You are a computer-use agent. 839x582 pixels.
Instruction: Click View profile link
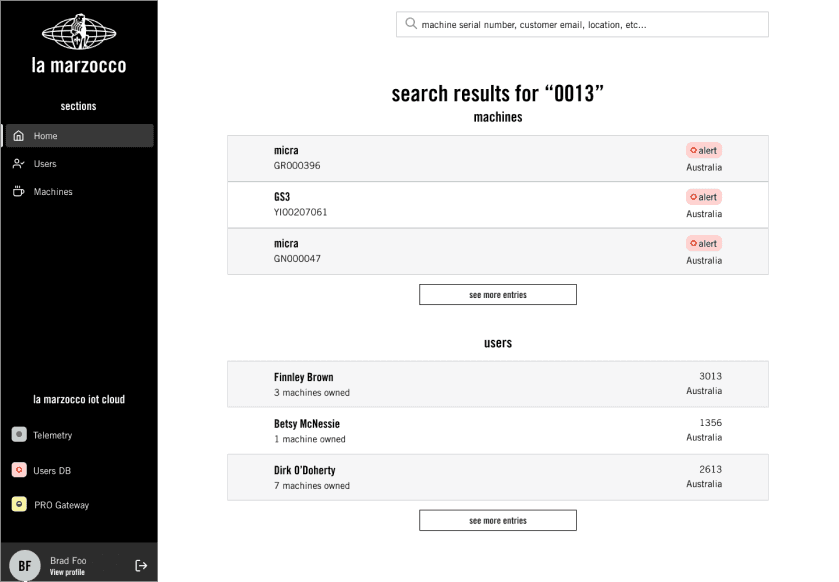(67, 572)
